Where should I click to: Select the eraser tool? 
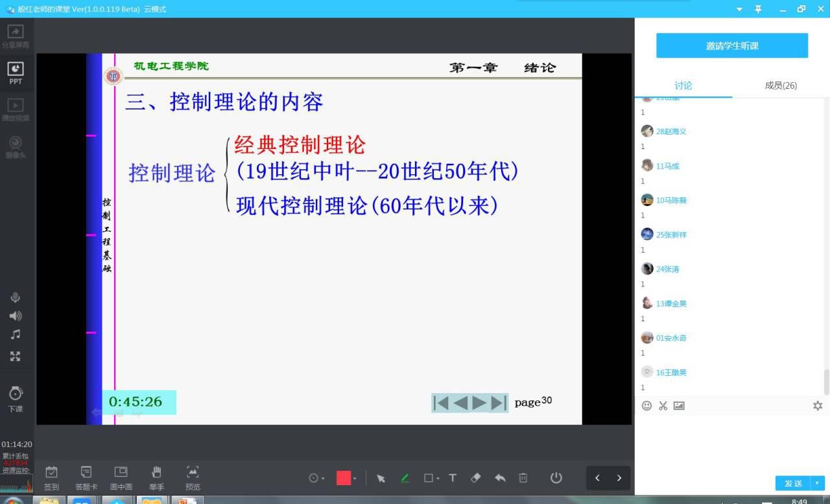click(475, 478)
